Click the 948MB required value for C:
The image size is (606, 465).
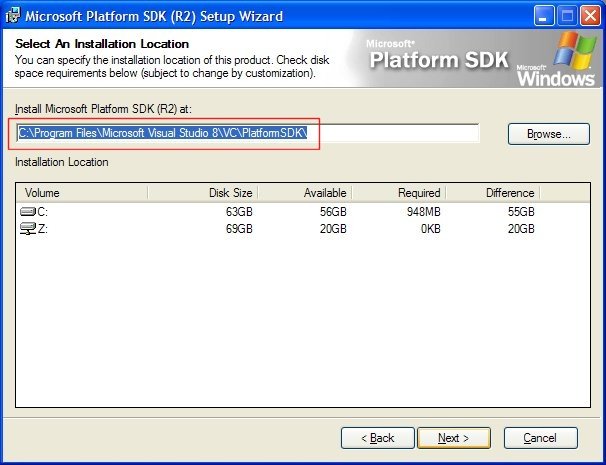(422, 212)
